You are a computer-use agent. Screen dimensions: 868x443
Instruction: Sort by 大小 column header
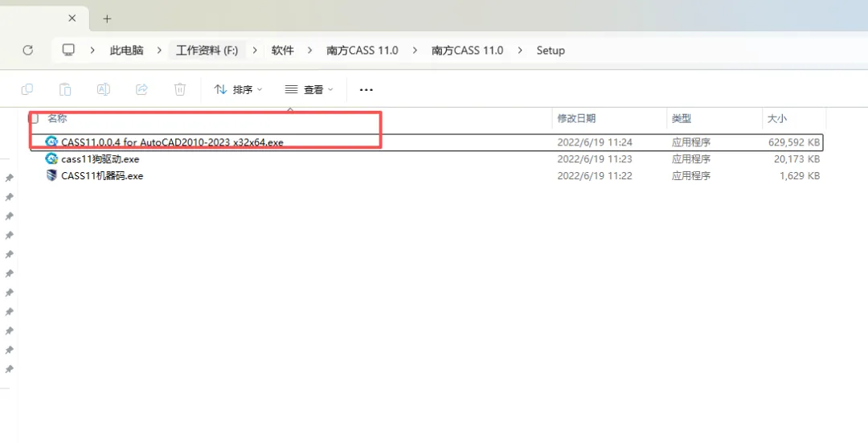click(776, 118)
